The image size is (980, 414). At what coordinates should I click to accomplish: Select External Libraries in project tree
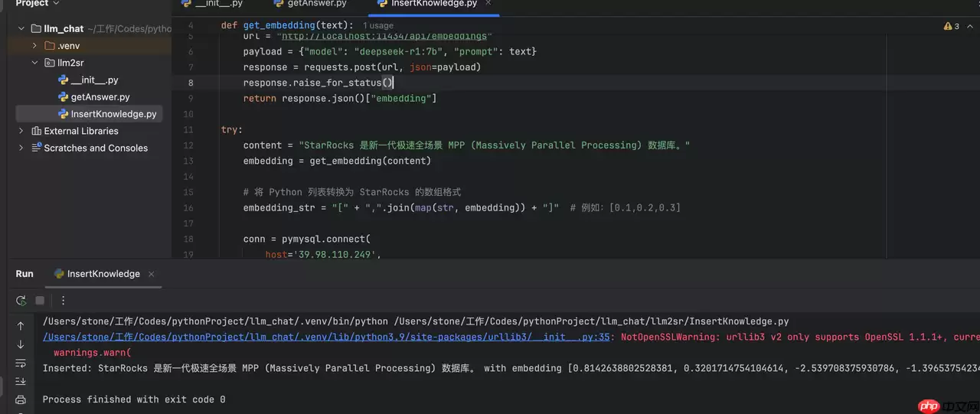point(81,131)
